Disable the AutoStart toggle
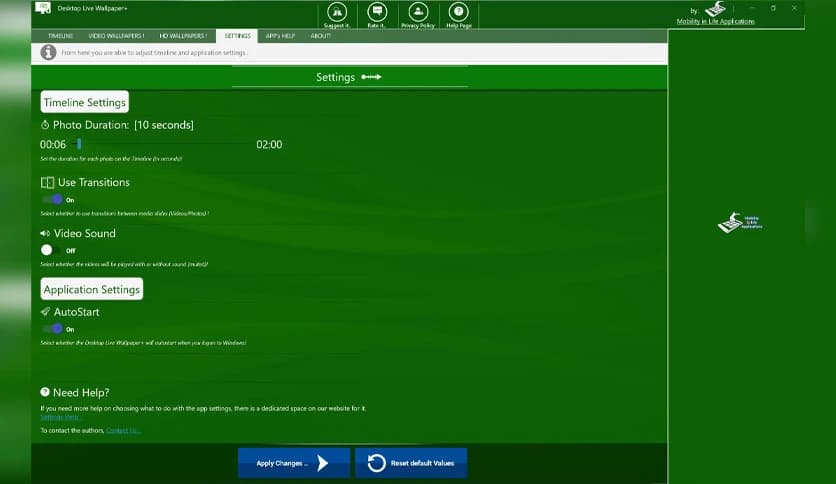Viewport: 836px width, 484px height. pos(53,329)
